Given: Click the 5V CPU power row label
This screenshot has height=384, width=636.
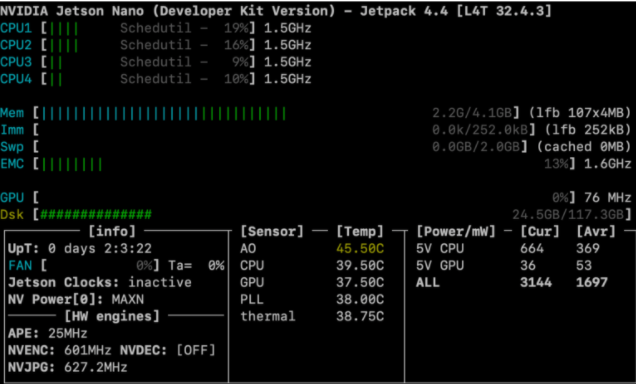Looking at the screenshot, I should (x=440, y=248).
